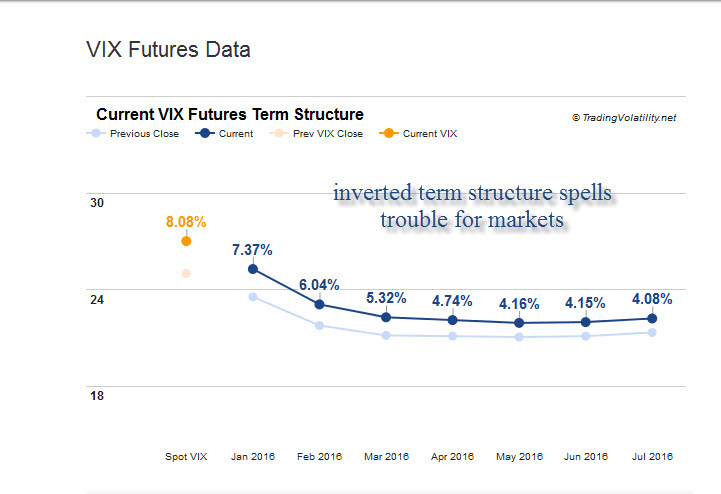Click the Jan 2016 current futures point
Viewport: 721px width, 494px height.
[253, 269]
